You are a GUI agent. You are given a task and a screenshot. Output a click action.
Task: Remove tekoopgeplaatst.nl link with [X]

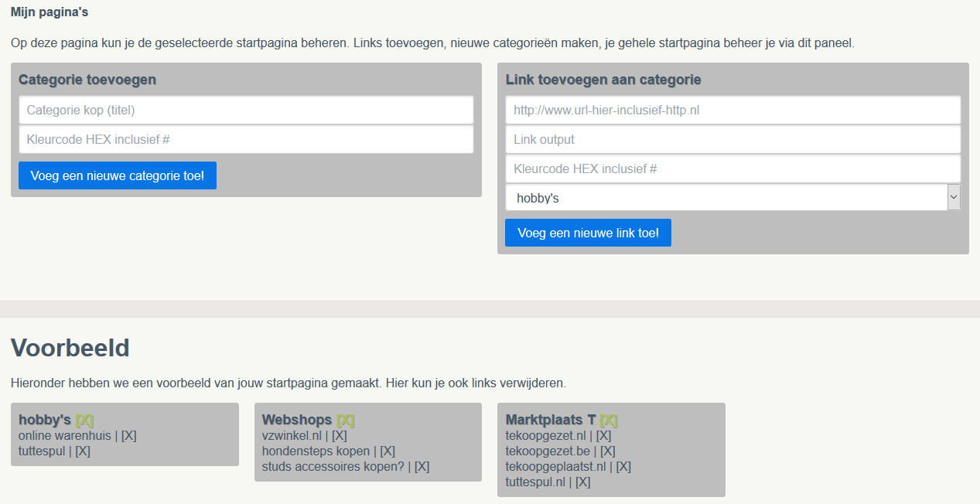623,466
